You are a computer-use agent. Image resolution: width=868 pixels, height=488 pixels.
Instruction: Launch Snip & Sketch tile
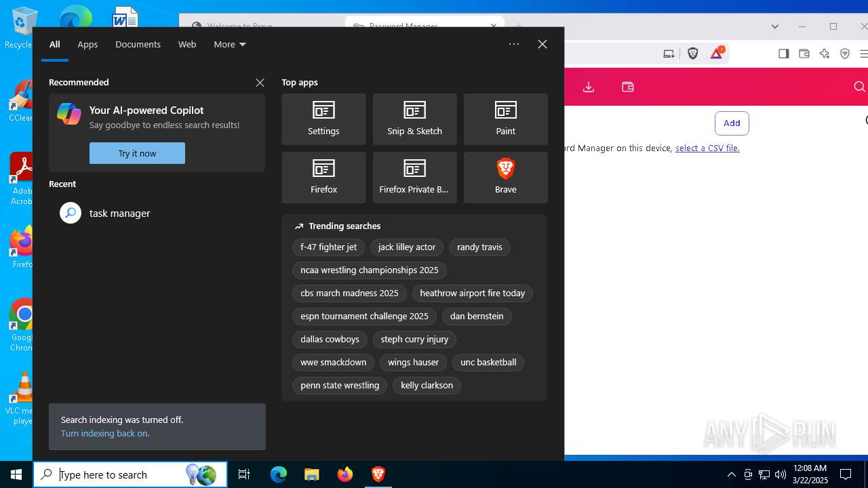(x=414, y=119)
